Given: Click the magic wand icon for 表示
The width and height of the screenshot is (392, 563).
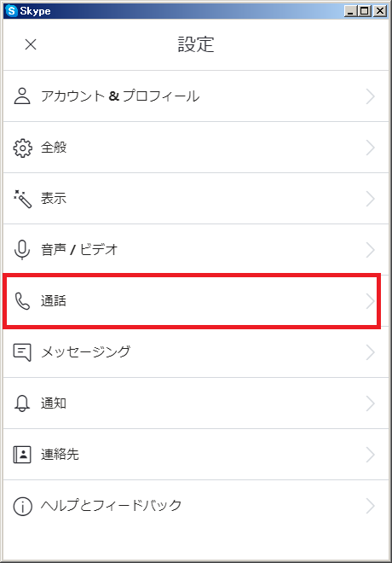Looking at the screenshot, I should point(23,199).
